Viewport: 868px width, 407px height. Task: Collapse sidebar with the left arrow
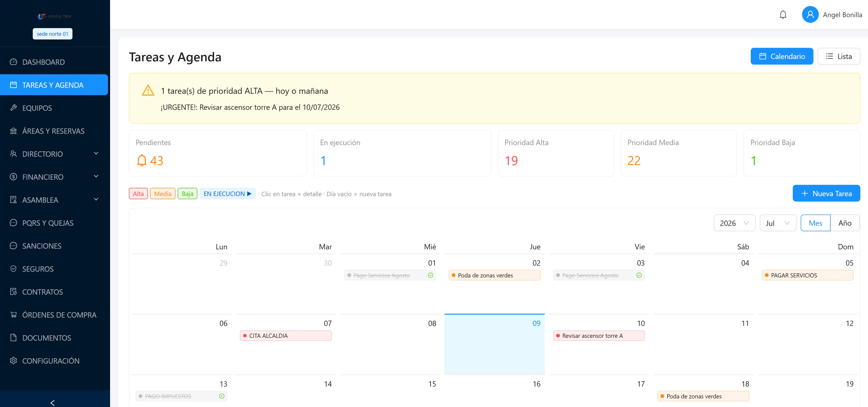pos(52,403)
